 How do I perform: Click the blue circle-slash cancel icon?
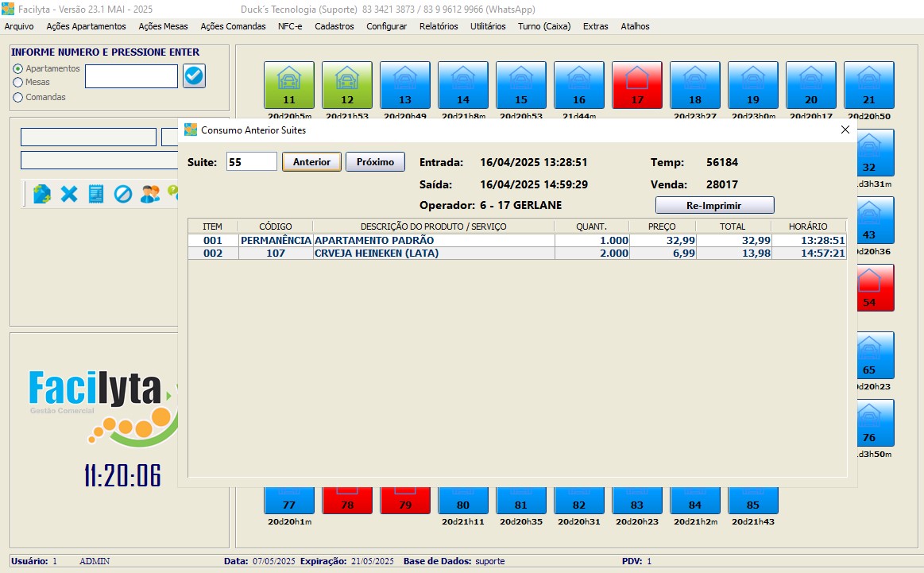click(123, 194)
